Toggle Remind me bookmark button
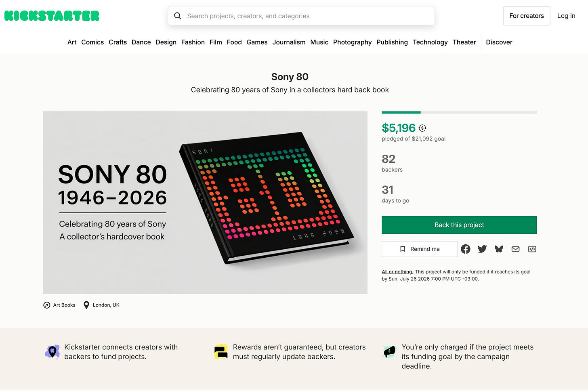Image resolution: width=588 pixels, height=391 pixels. tap(420, 249)
